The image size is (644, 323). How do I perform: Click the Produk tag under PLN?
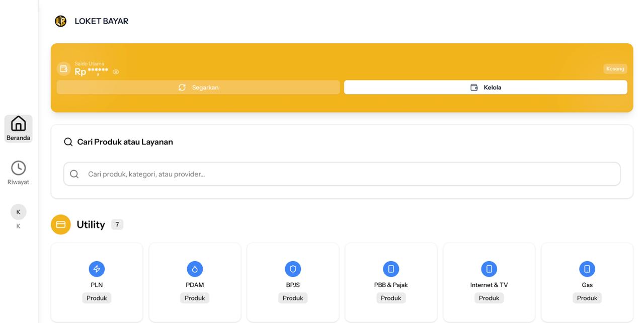pos(97,298)
